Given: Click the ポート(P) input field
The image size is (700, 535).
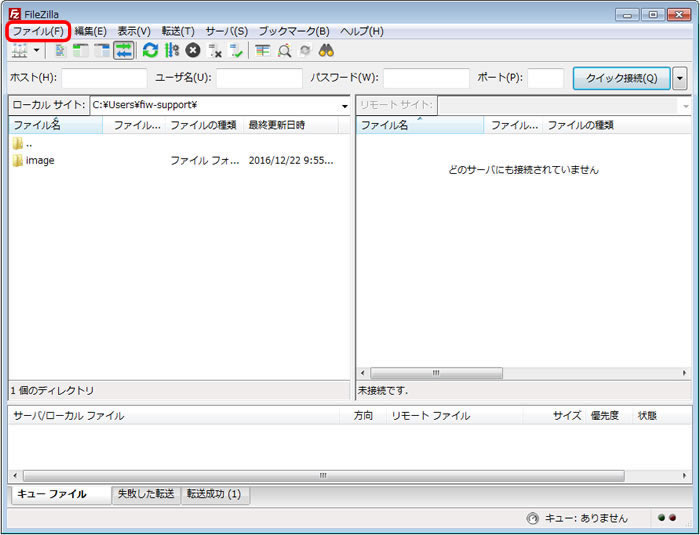Looking at the screenshot, I should pos(546,78).
